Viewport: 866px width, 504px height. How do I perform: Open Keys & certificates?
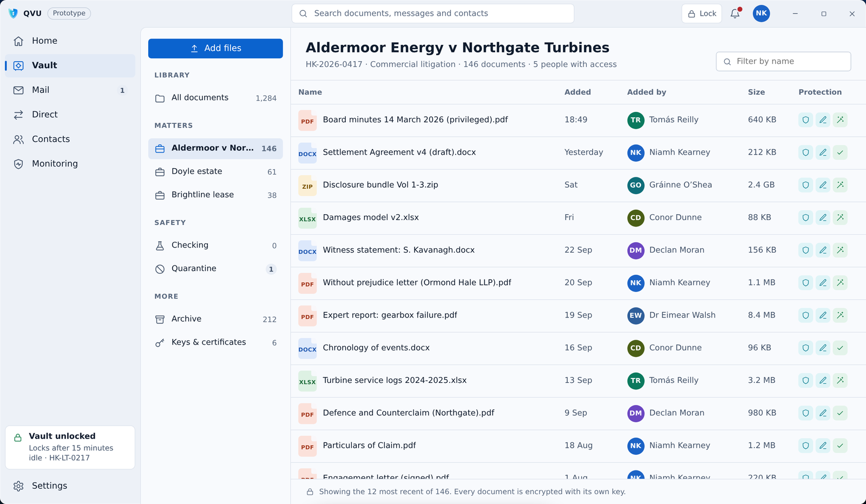point(215,342)
